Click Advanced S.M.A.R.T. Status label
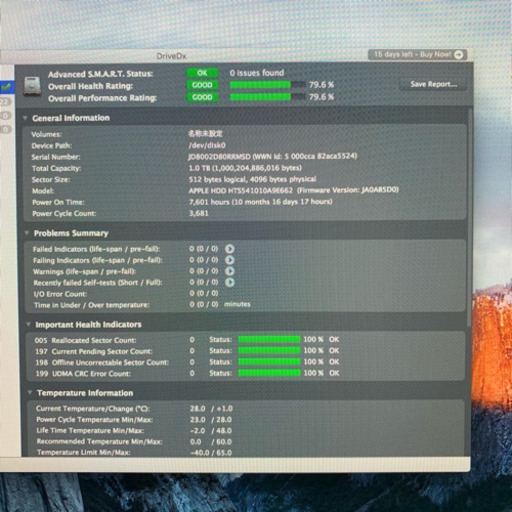The image size is (512, 512). coord(100,74)
